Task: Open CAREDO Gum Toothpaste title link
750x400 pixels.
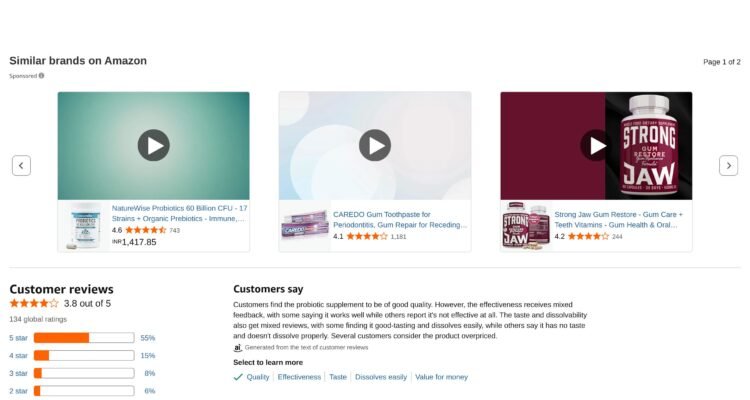Action: pos(400,220)
